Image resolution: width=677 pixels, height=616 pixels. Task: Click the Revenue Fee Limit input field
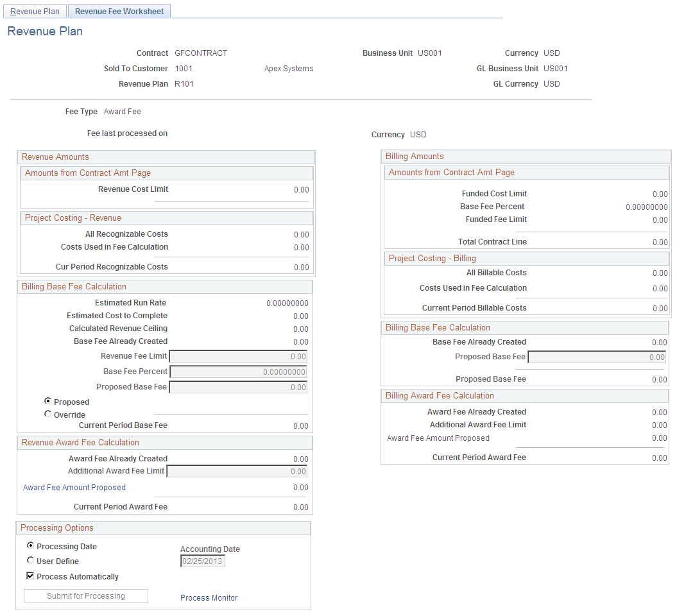click(238, 356)
